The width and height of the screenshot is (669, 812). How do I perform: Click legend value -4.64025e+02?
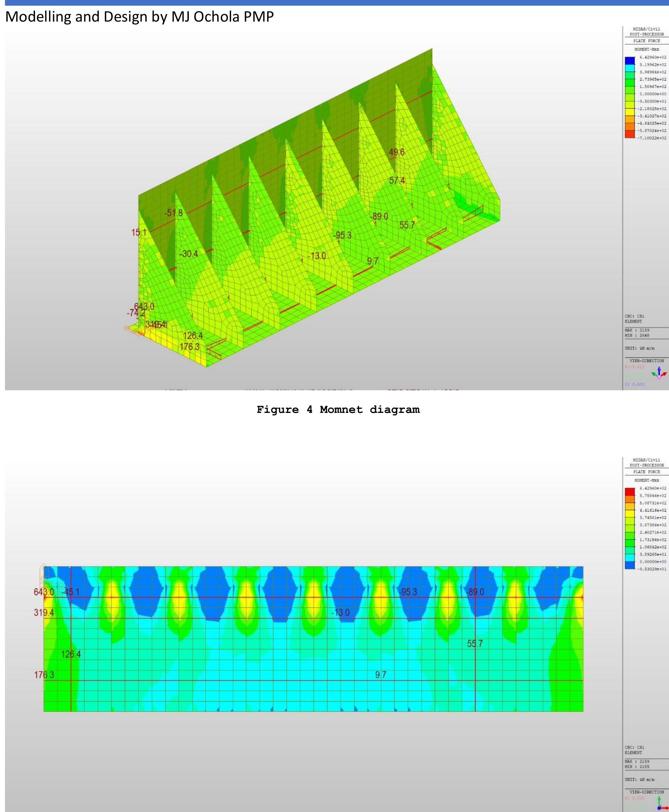[652, 123]
